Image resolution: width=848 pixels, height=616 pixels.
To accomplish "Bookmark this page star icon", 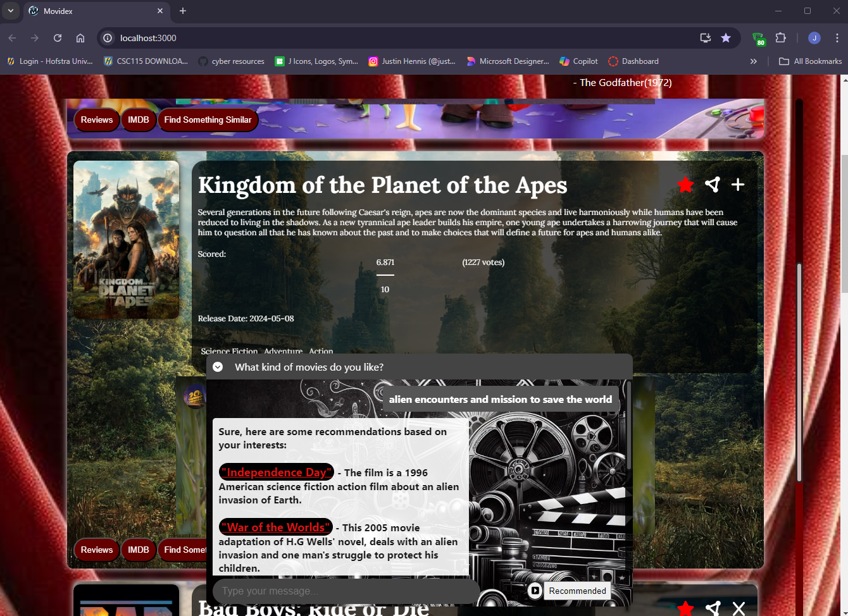I will pyautogui.click(x=726, y=38).
